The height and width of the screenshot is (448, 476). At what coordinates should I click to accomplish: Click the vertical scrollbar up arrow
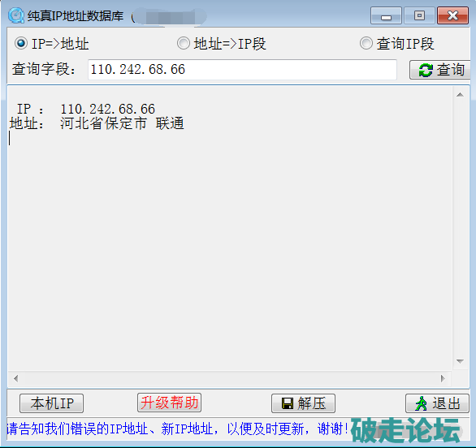tap(460, 95)
